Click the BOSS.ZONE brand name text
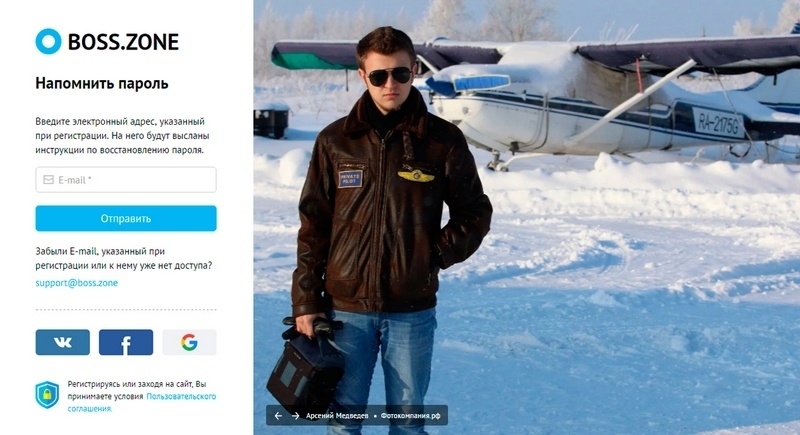This screenshot has height=435, width=800. click(x=123, y=42)
